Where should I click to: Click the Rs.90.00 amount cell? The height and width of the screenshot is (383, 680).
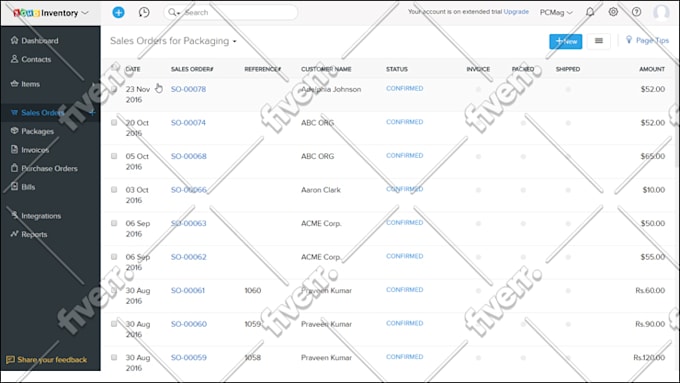pyautogui.click(x=650, y=324)
